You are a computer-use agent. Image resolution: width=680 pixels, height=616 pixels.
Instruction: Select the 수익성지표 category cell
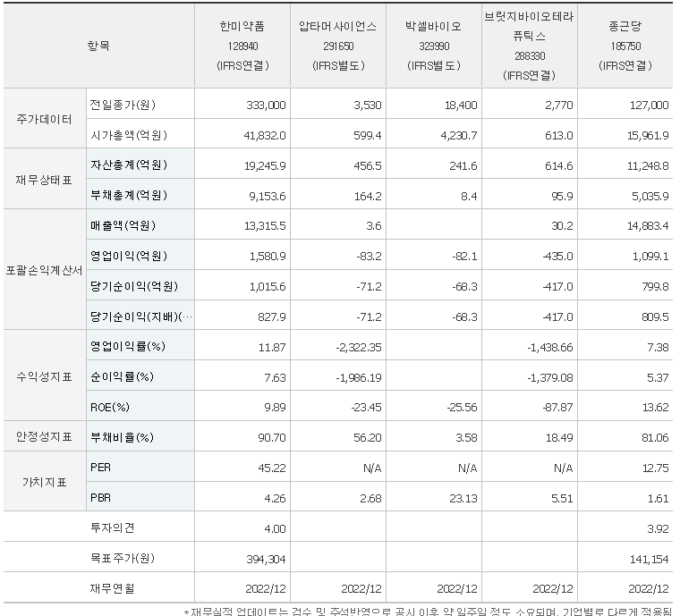(44, 376)
